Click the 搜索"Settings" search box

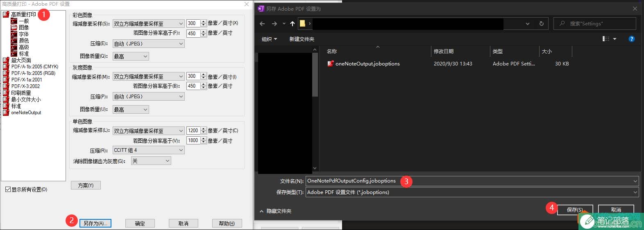tap(595, 24)
